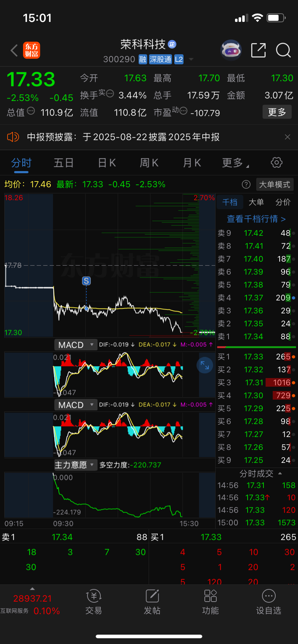
Task: Open the 设自选 watchlist icon
Action: [269, 602]
